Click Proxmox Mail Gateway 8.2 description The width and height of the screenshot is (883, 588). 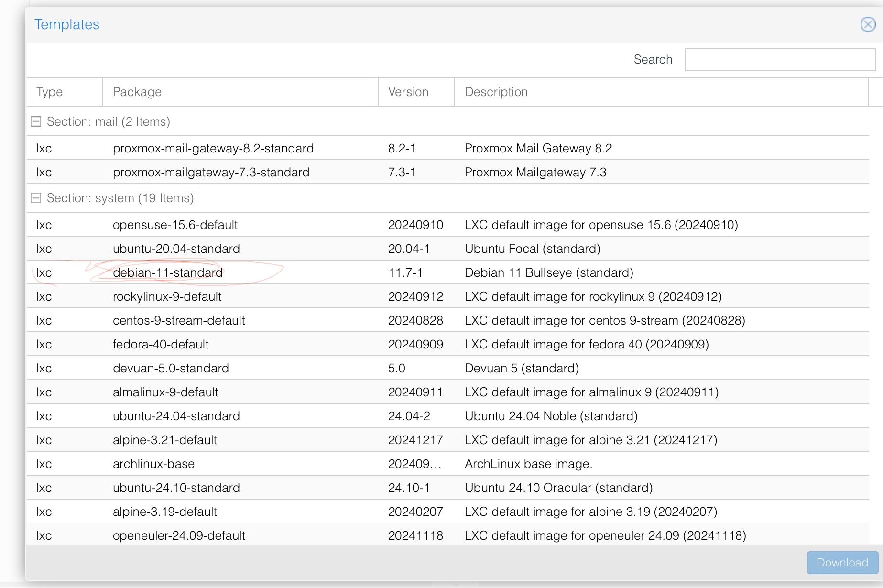coord(538,148)
